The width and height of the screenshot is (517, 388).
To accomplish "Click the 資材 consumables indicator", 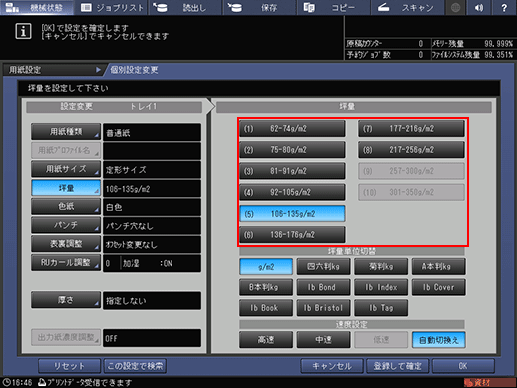I will [x=489, y=383].
